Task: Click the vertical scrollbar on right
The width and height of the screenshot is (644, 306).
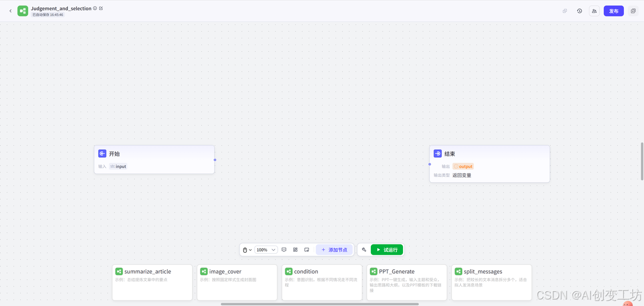Action: click(x=641, y=161)
